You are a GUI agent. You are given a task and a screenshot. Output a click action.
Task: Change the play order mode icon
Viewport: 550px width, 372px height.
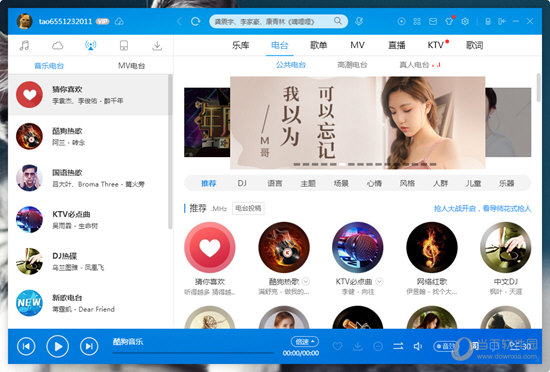pyautogui.click(x=398, y=346)
